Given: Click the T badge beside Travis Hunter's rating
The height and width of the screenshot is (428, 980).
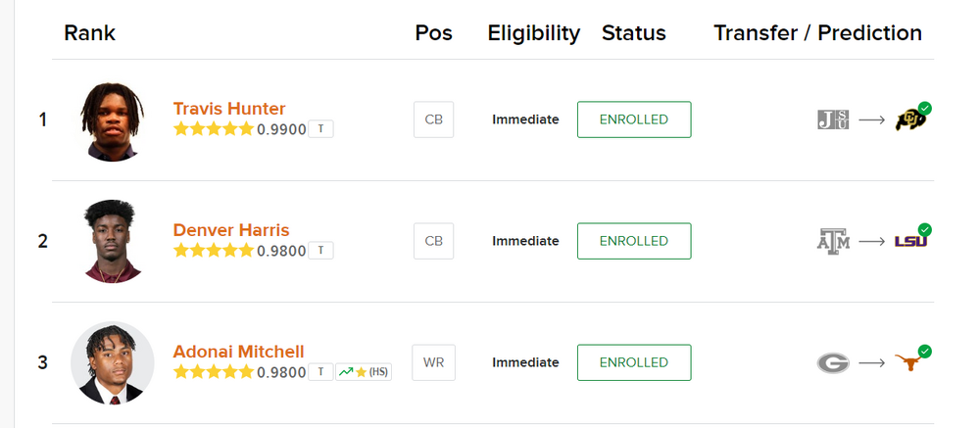Looking at the screenshot, I should pyautogui.click(x=320, y=129).
